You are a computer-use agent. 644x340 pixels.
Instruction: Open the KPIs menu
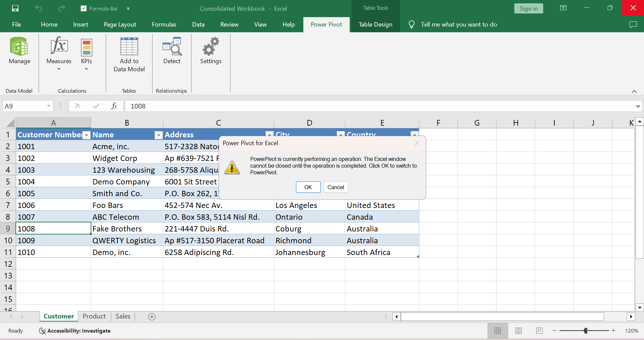[x=86, y=54]
